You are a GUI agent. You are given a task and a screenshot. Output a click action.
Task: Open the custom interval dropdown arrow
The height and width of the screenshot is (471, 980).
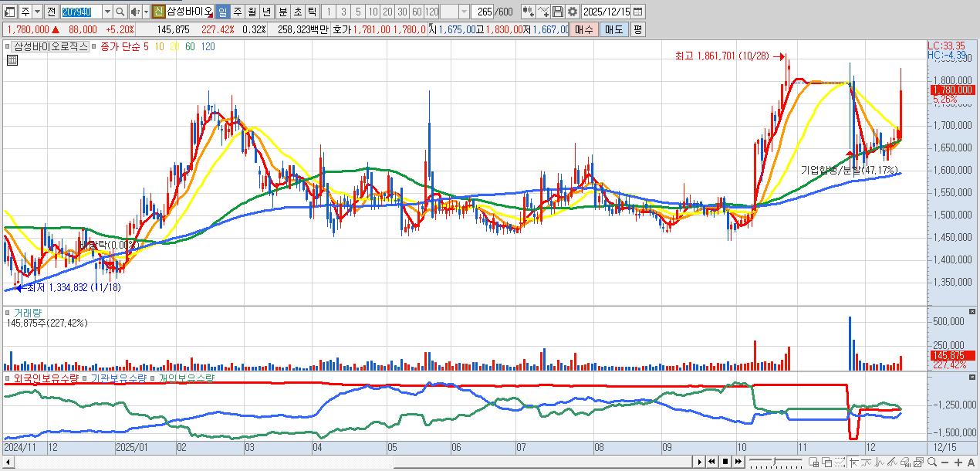tap(464, 12)
